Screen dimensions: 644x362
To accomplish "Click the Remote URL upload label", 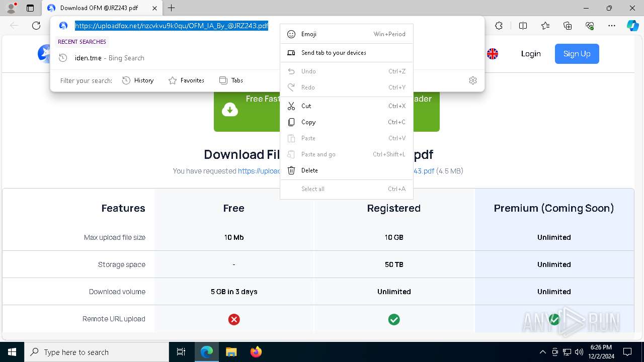I will point(114,319).
